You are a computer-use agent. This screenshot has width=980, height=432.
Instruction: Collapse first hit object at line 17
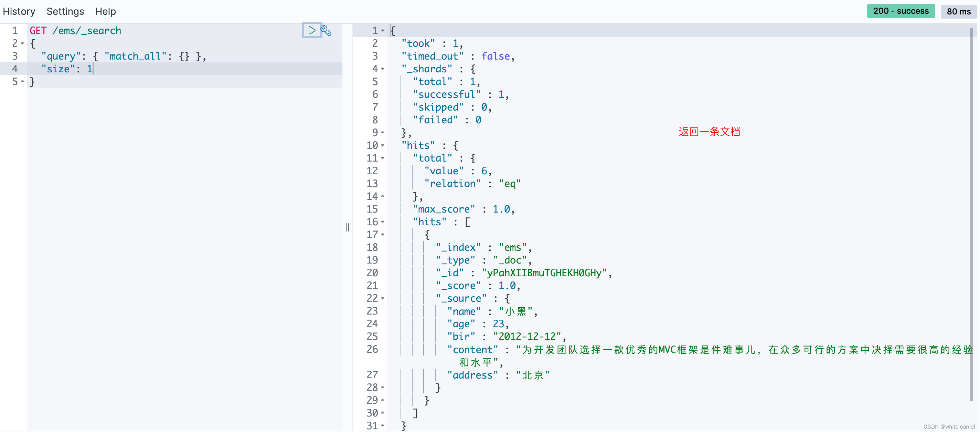pos(383,235)
